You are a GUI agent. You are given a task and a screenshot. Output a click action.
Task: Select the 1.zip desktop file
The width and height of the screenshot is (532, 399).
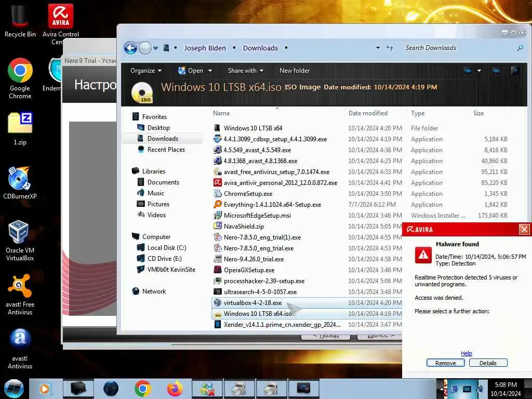click(20, 128)
